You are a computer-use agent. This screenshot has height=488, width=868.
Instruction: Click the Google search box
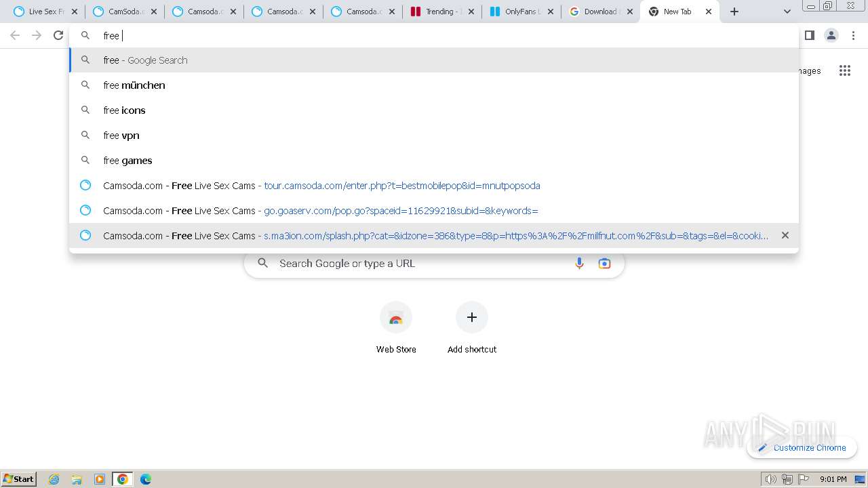coord(434,264)
